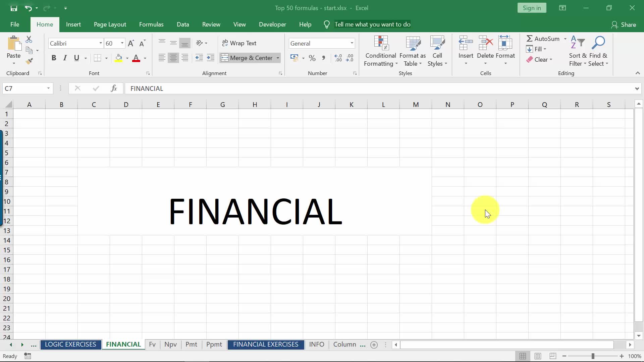This screenshot has width=644, height=362.
Task: Click the Sign in button
Action: (x=532, y=8)
